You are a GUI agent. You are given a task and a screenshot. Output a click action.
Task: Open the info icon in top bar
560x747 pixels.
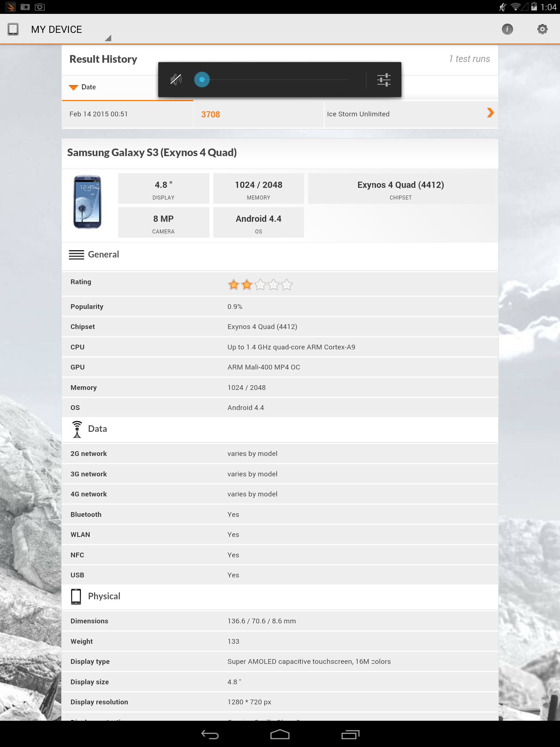[x=507, y=29]
